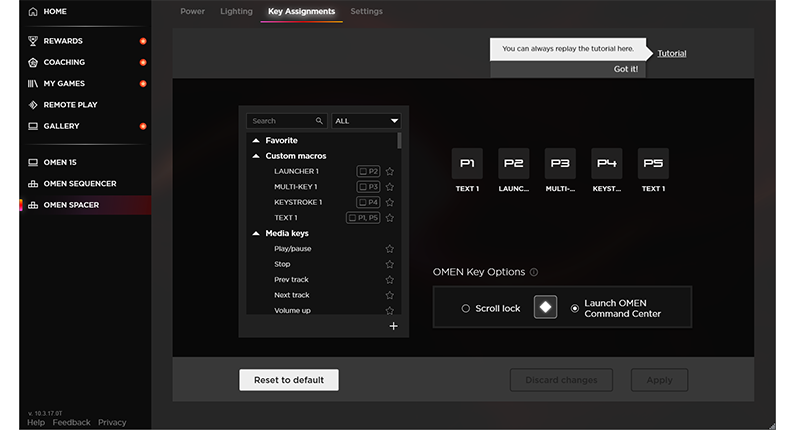Collapse the Custom macros section
Screen dimensions: 795x430
pos(256,156)
